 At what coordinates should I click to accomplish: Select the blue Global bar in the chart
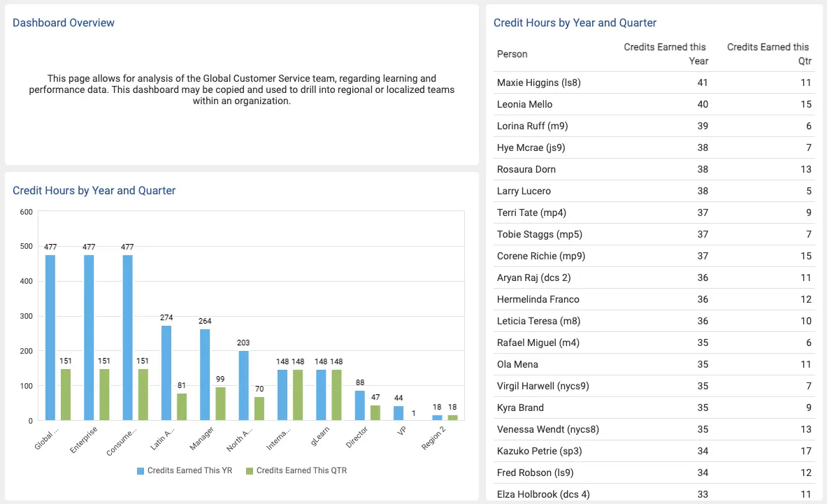coord(48,336)
